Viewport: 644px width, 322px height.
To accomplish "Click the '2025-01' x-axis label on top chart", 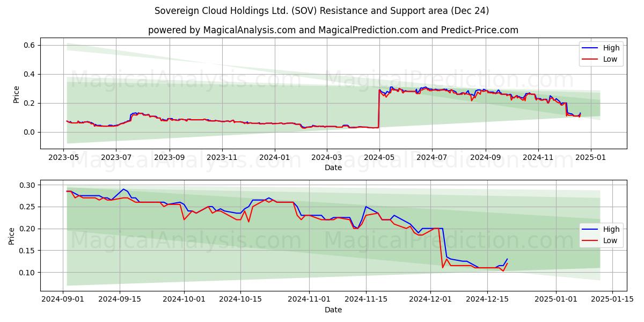I will (591, 157).
